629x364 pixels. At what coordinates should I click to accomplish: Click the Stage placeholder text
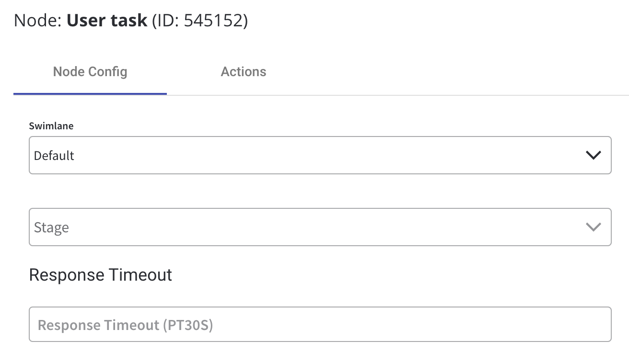tap(51, 227)
